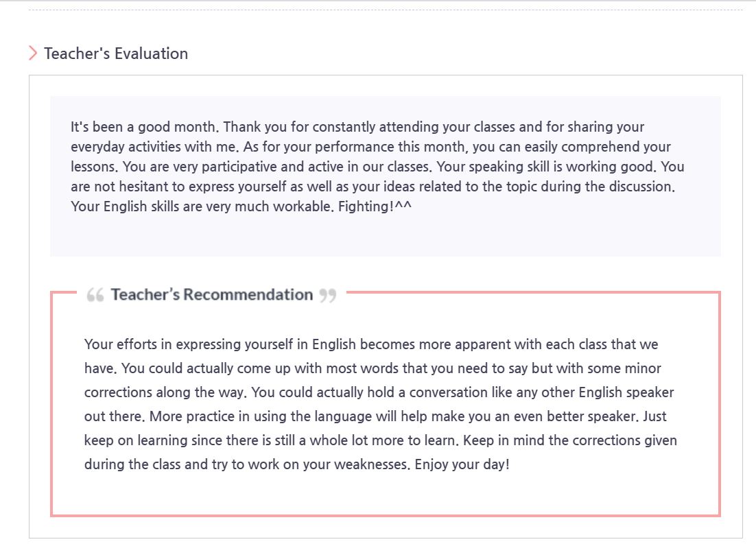Image resolution: width=756 pixels, height=557 pixels.
Task: Click the line starting "out there. More practice"
Action: pos(375,416)
